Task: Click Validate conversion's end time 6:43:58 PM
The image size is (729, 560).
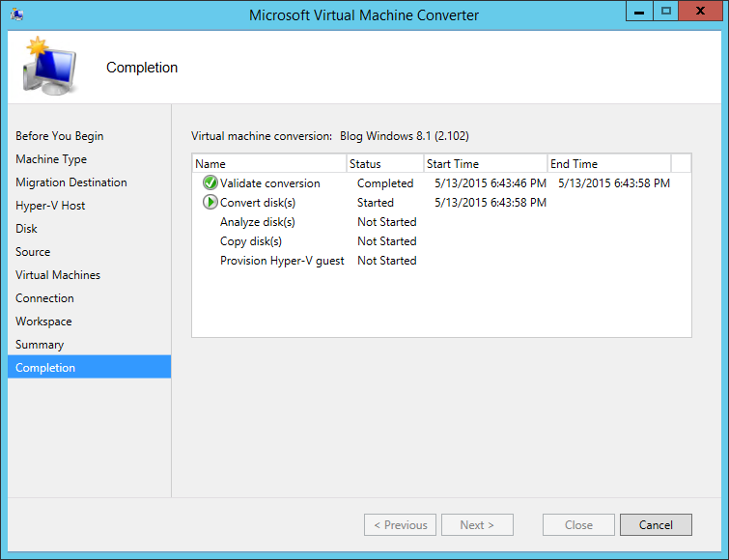Action: point(614,183)
